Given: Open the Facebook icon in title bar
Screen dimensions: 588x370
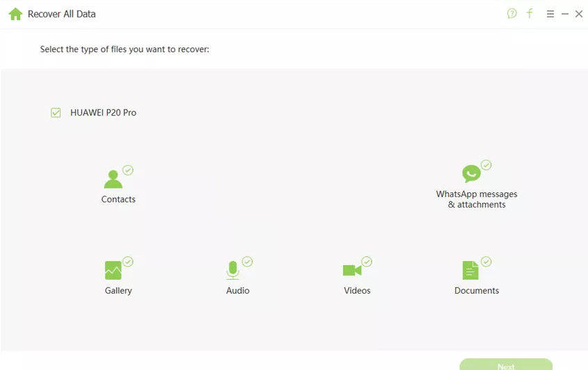Looking at the screenshot, I should point(530,14).
